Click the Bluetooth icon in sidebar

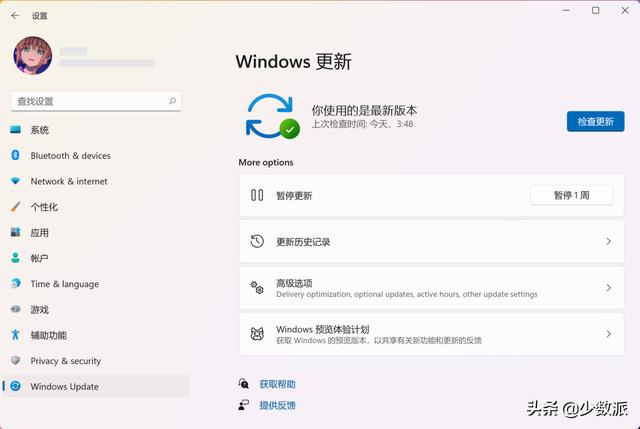16,155
